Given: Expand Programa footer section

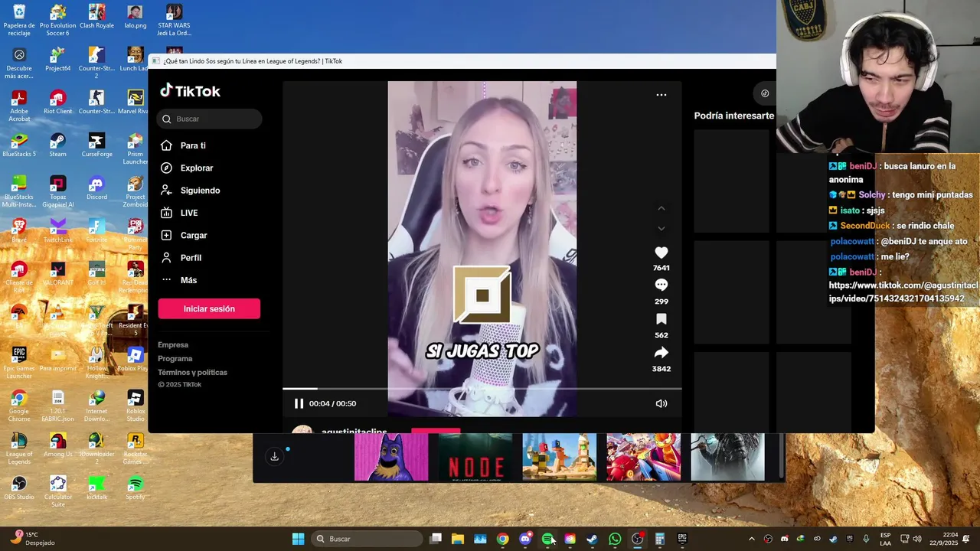Looking at the screenshot, I should [x=175, y=359].
